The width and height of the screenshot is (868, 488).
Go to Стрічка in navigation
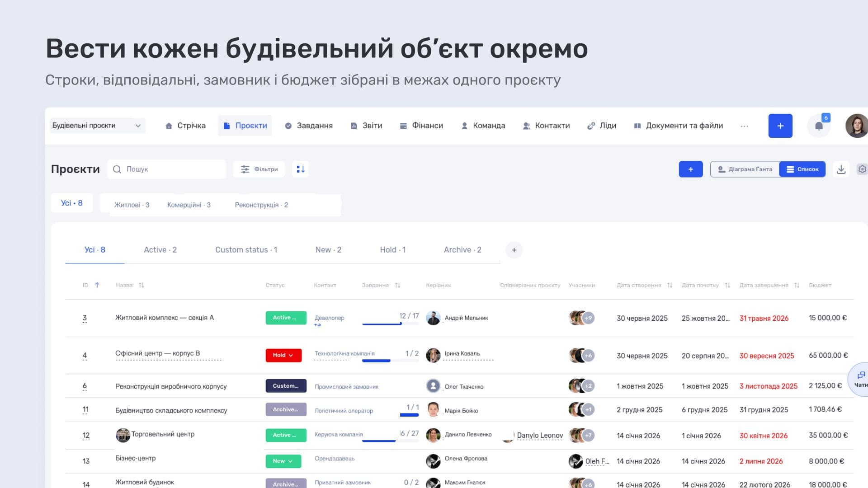pyautogui.click(x=185, y=126)
